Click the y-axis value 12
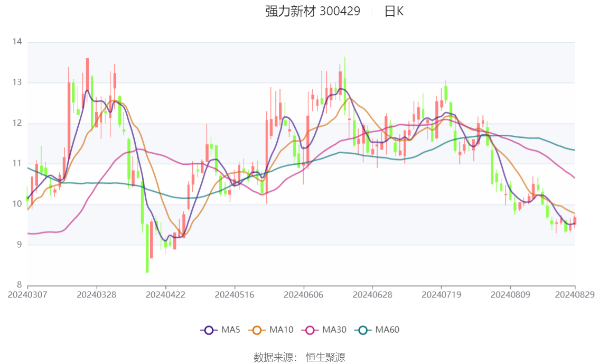 click(x=17, y=123)
